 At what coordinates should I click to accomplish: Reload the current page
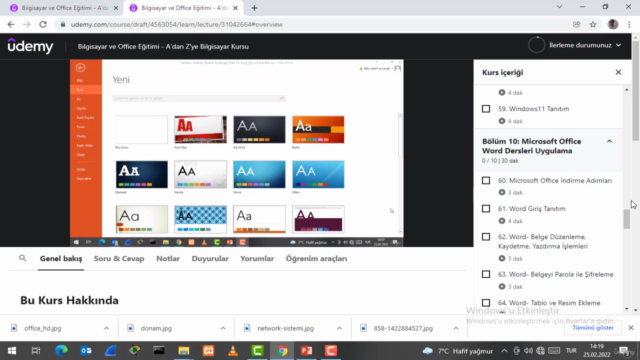click(x=43, y=24)
